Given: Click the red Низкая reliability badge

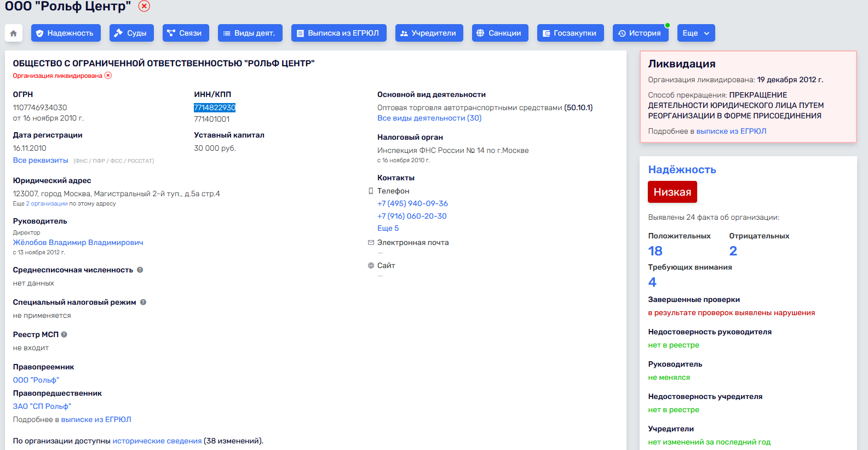Looking at the screenshot, I should tap(672, 192).
